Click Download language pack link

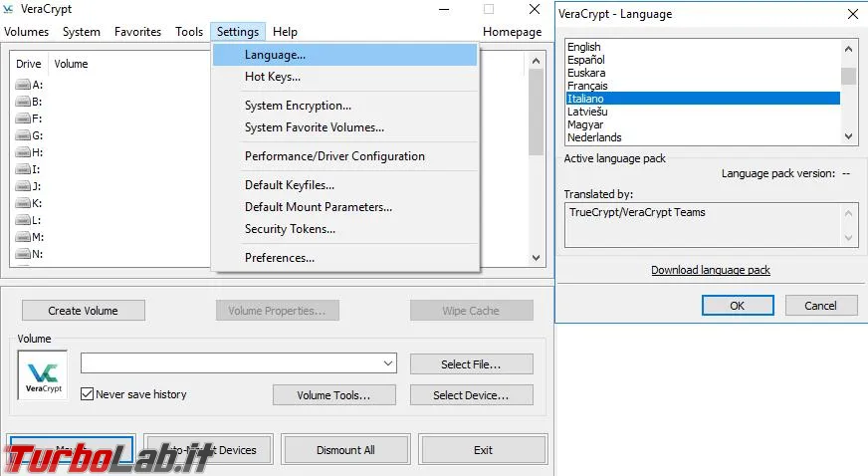coord(710,270)
